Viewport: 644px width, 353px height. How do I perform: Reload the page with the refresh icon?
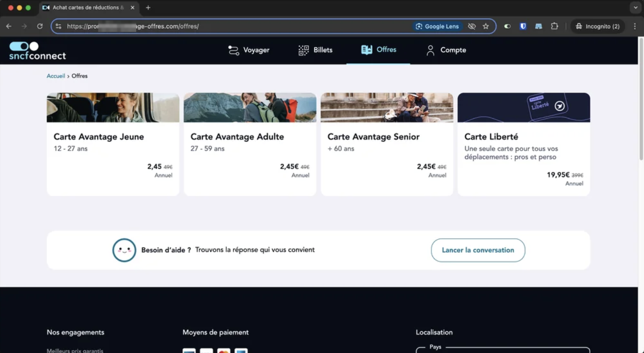tap(40, 27)
